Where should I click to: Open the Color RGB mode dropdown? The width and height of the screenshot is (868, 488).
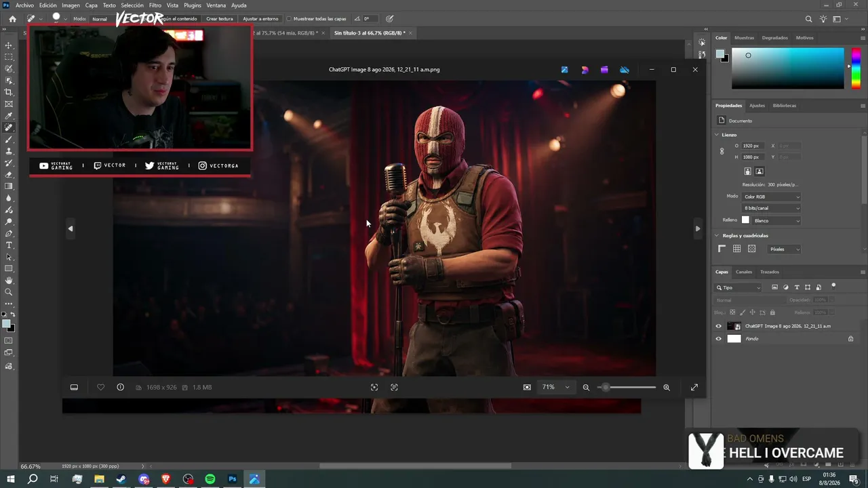772,197
